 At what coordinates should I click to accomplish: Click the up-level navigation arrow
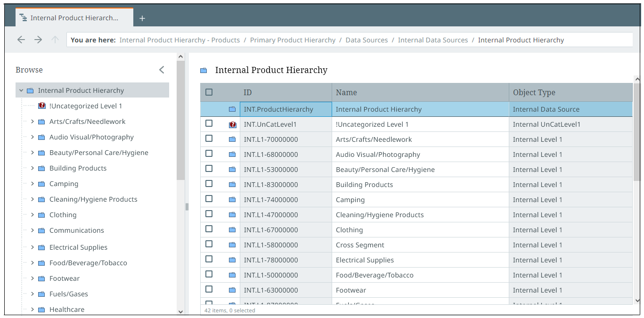(x=55, y=40)
